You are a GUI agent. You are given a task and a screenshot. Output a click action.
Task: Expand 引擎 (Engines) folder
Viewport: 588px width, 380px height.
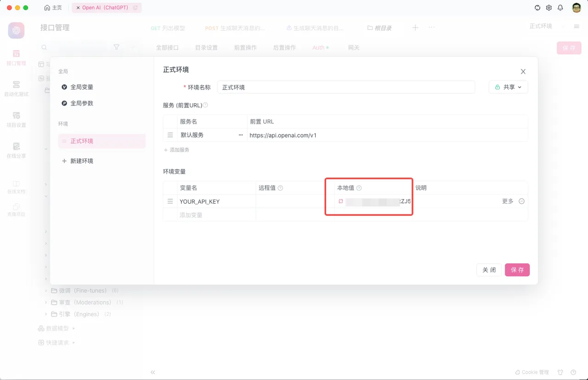[46, 314]
